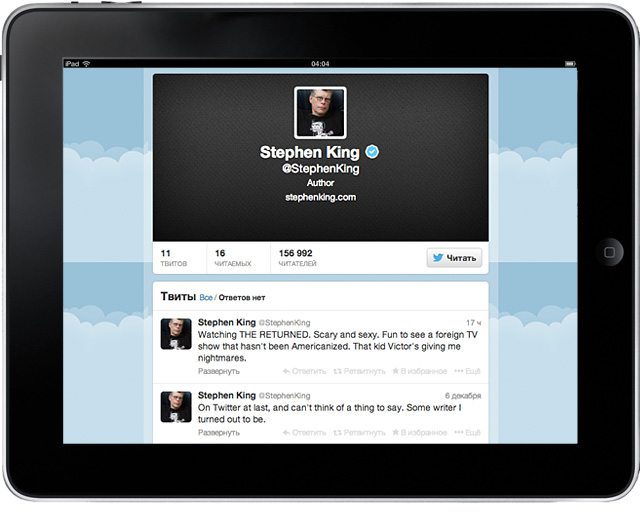The height and width of the screenshot is (517, 640).
Task: Favorite the 'On Twitter at last' tweet
Action: coord(419,432)
